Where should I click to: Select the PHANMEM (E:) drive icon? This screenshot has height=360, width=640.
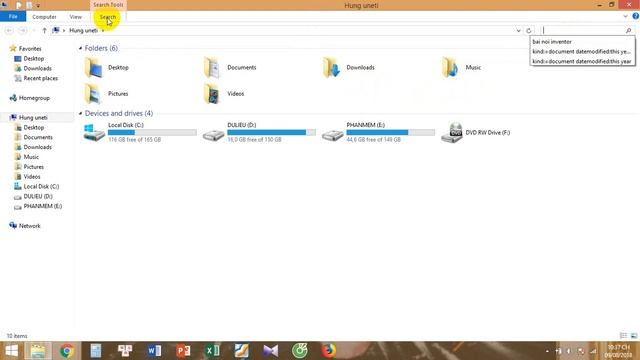(332, 135)
